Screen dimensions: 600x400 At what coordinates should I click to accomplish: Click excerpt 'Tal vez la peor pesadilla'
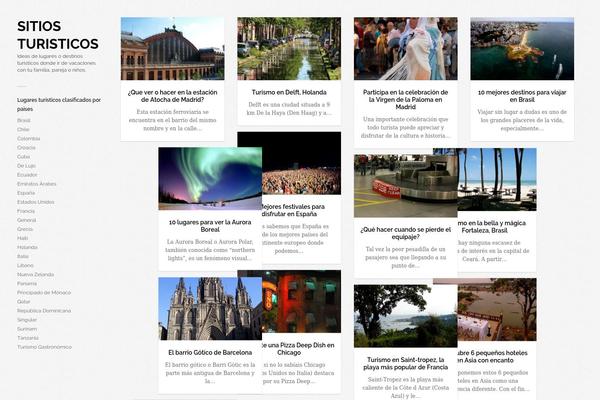click(406, 257)
